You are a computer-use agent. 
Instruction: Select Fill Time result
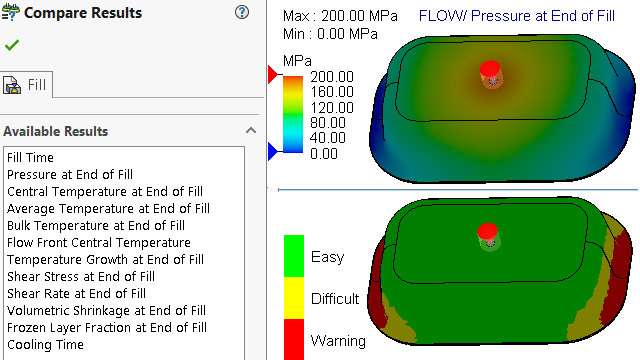(30, 158)
